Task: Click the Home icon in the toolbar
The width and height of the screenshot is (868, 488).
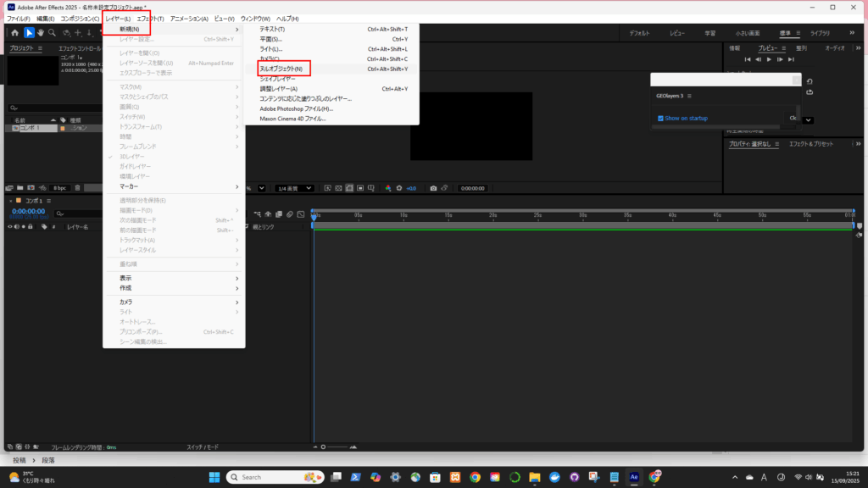Action: click(x=14, y=32)
